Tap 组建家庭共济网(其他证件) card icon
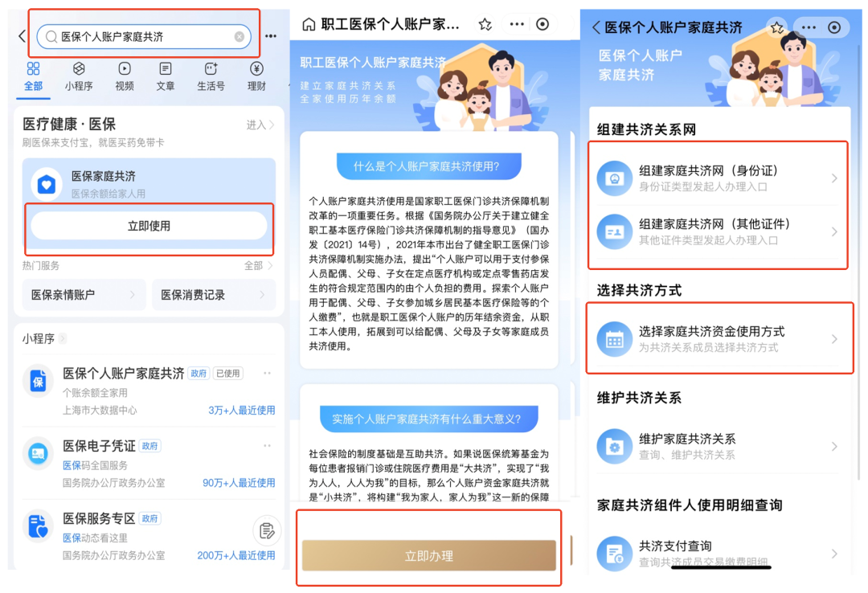 pyautogui.click(x=615, y=232)
